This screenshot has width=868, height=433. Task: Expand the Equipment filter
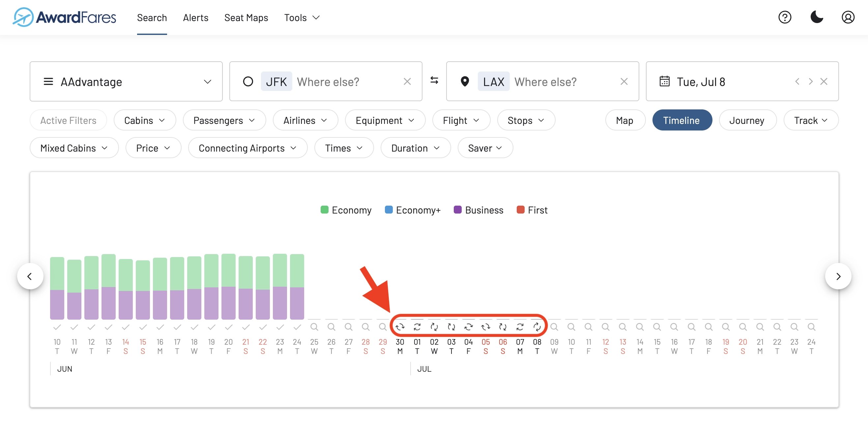coord(385,120)
